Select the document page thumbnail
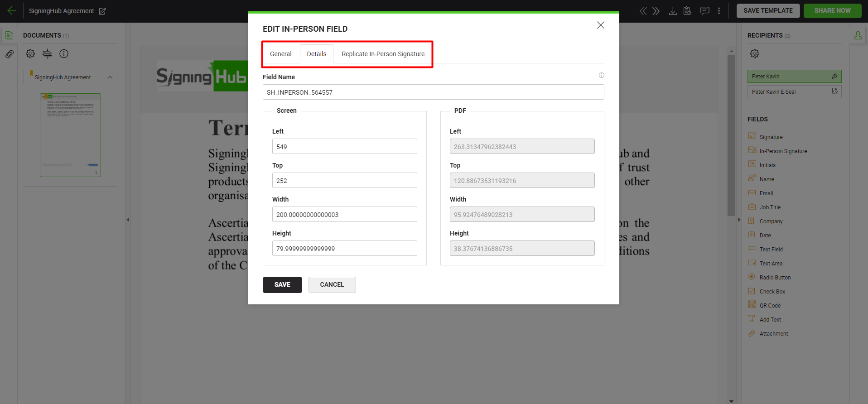 70,135
